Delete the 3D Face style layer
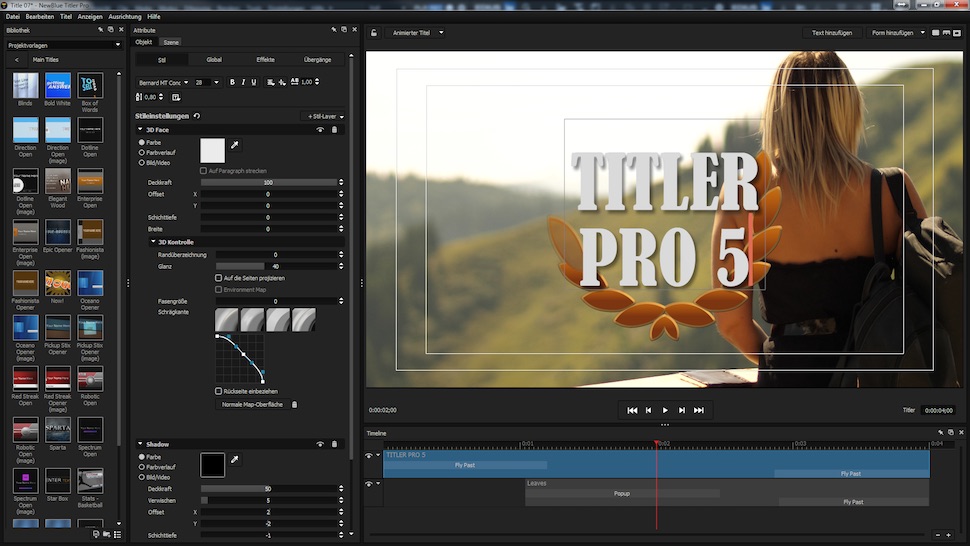 335,130
